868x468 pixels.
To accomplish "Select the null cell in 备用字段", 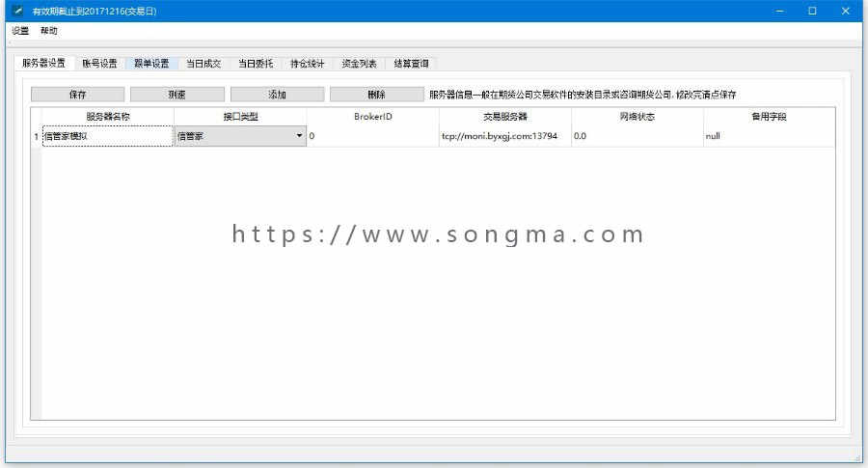I will click(x=769, y=136).
